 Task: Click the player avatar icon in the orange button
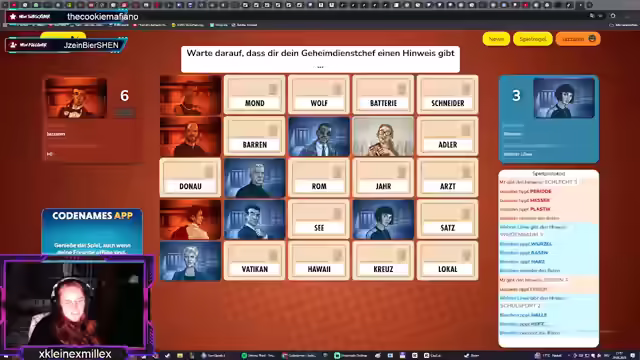592,39
